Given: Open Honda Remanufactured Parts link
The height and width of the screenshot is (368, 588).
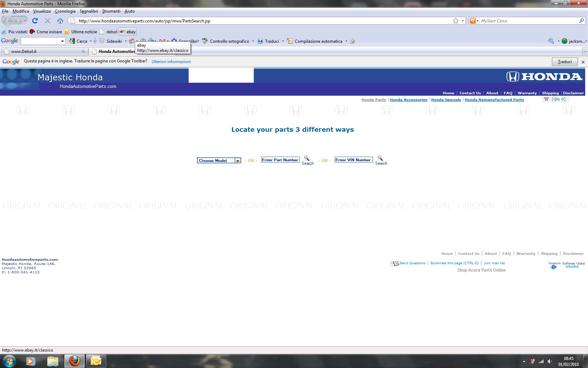Looking at the screenshot, I should coord(494,100).
